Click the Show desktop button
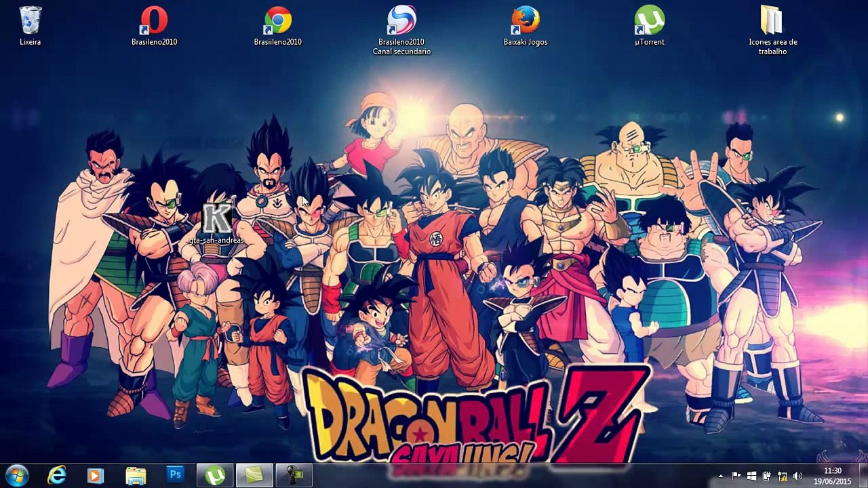 863,475
